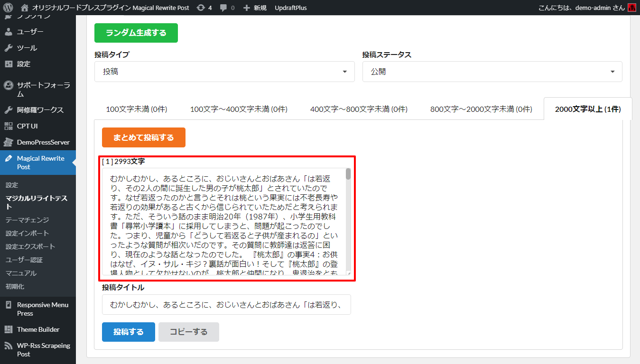
Task: Open the Users sidebar menu
Action: 30,32
